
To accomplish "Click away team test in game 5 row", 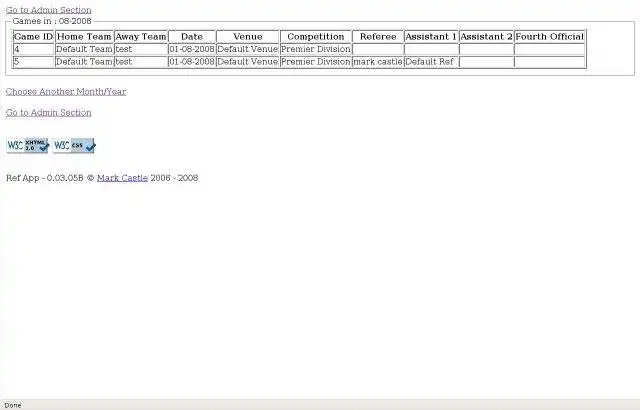I will coord(141,62).
